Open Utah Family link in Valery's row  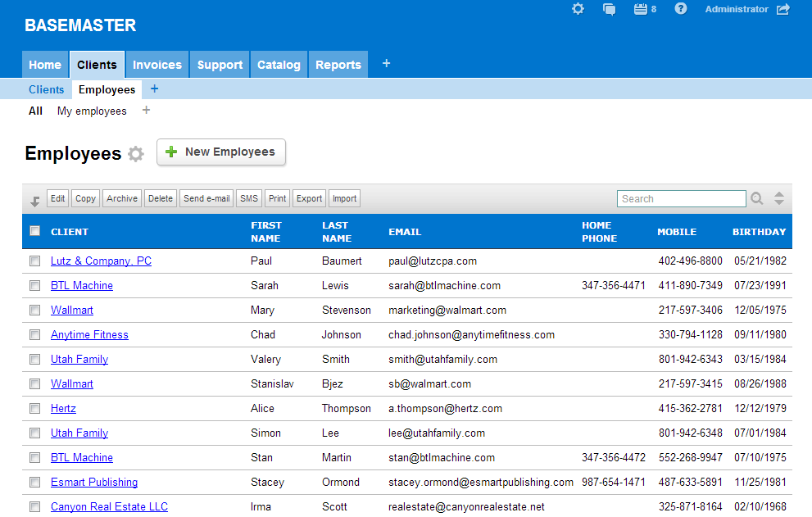[79, 359]
